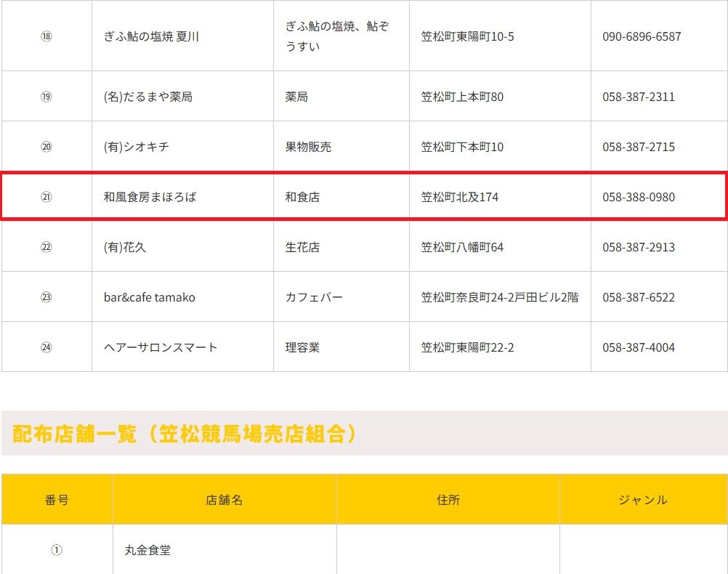The image size is (728, 574).
Task: Click the address containing 戸田ビル2階
Action: tap(500, 297)
